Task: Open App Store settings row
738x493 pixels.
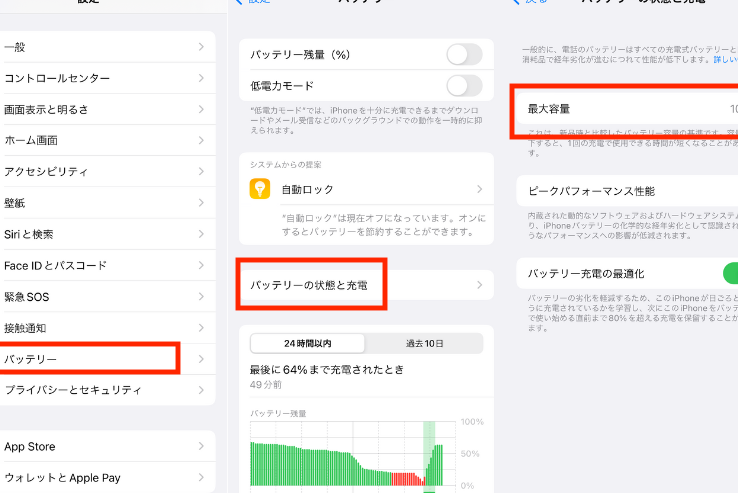Action: coord(100,447)
